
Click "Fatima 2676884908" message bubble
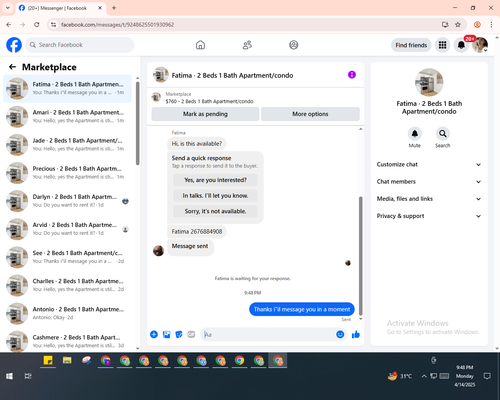click(197, 231)
